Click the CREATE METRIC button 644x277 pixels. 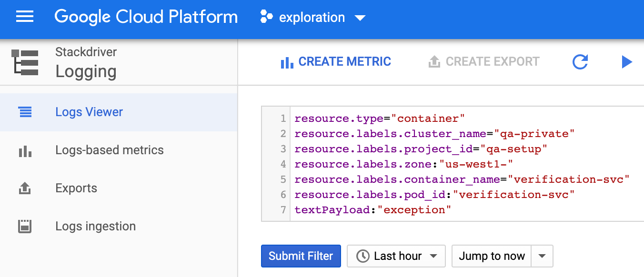tap(336, 62)
